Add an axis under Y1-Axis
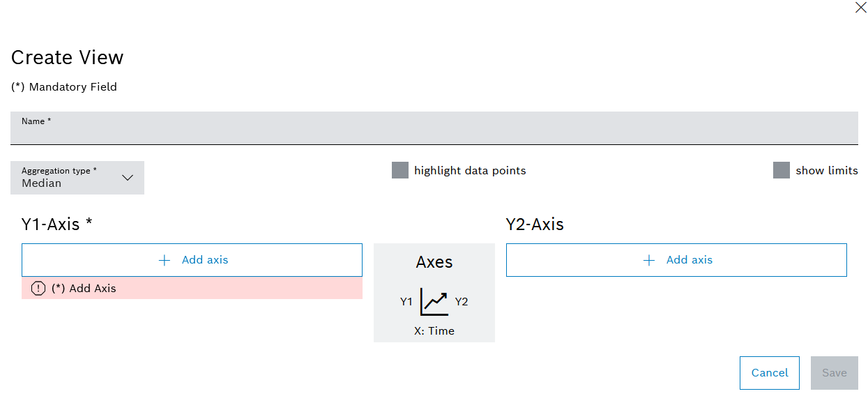This screenshot has width=868, height=396. click(x=192, y=260)
